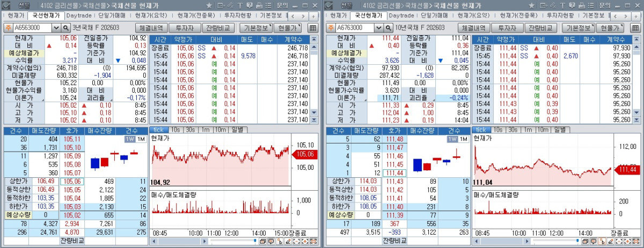Switch to 현재가(전종목) tab in right window
The height and width of the screenshot is (248, 644).
pos(519,16)
